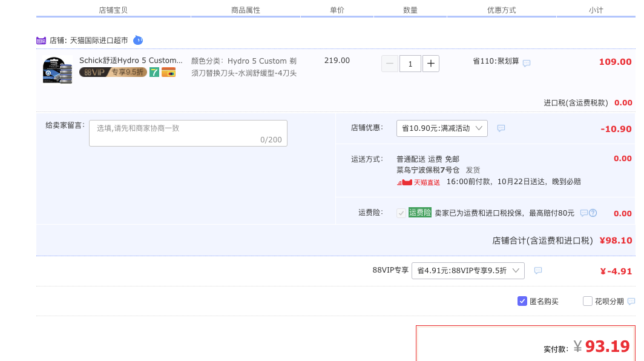Screen dimensions: 644x361
Task: Click the 小计 column header
Action: pyautogui.click(x=596, y=10)
